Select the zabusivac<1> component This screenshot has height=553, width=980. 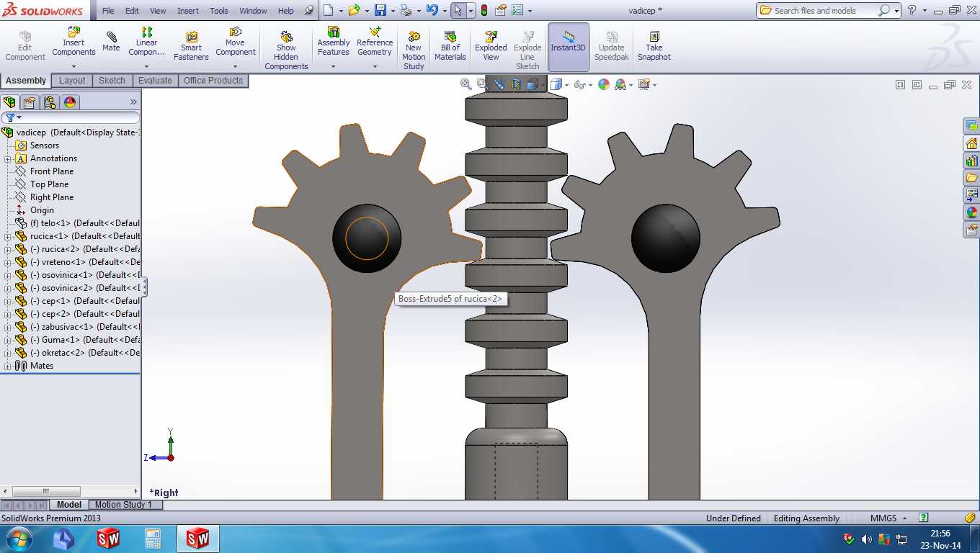78,327
